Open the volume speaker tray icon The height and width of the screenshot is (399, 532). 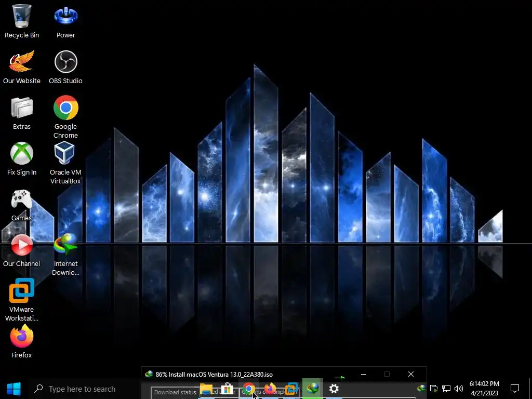[x=459, y=389]
